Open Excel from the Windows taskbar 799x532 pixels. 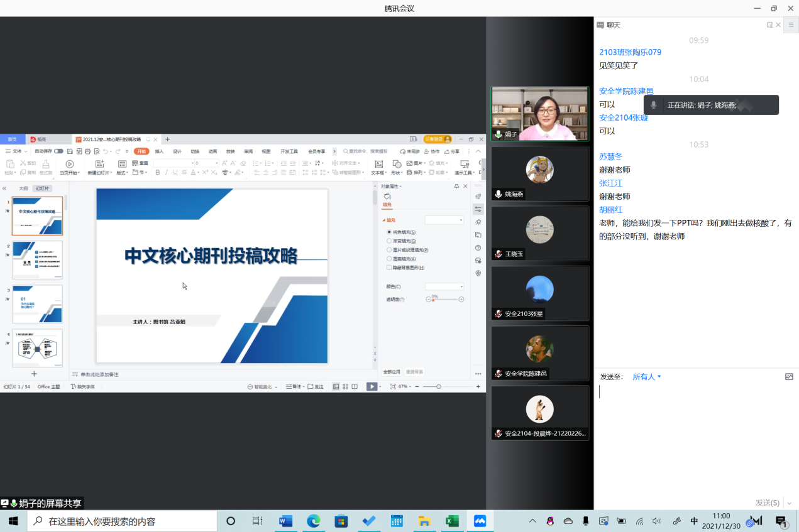click(x=451, y=521)
